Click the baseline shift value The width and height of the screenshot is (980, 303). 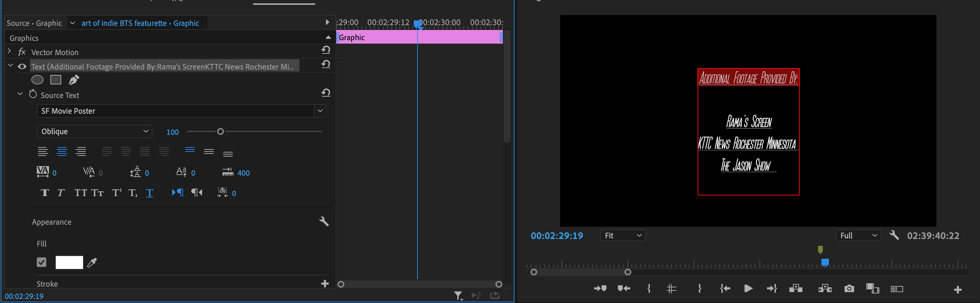point(193,173)
